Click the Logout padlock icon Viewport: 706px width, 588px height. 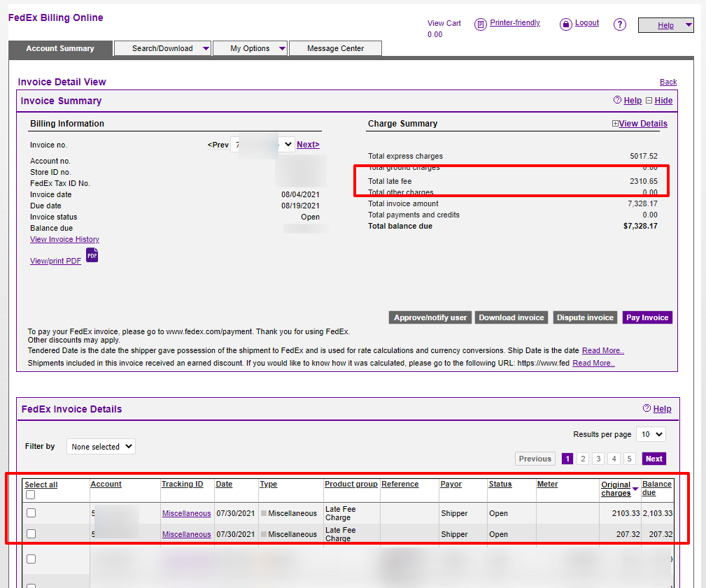tap(565, 24)
